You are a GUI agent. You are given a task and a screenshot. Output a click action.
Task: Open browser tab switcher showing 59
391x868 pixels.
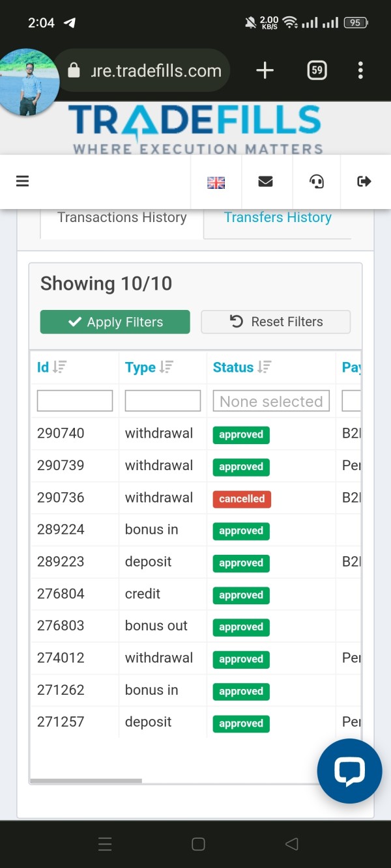pos(317,70)
